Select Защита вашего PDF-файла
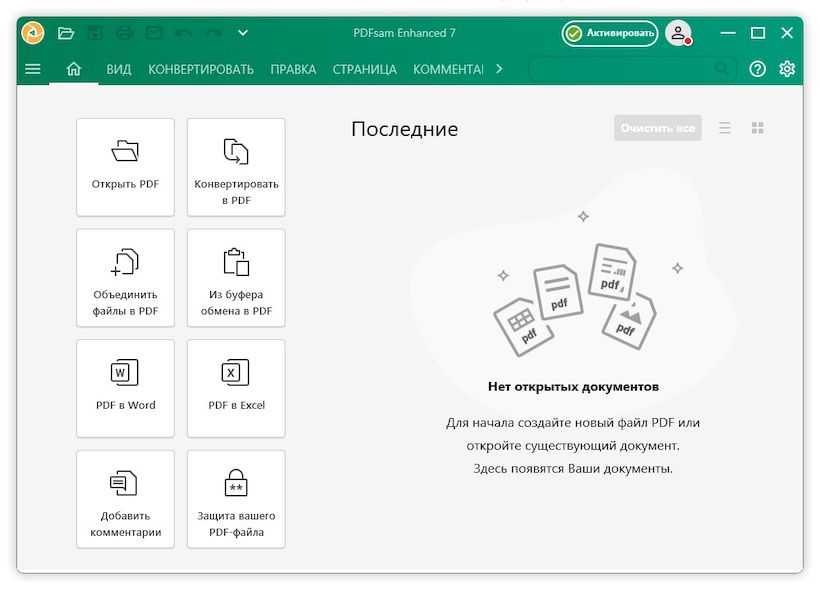 click(236, 499)
